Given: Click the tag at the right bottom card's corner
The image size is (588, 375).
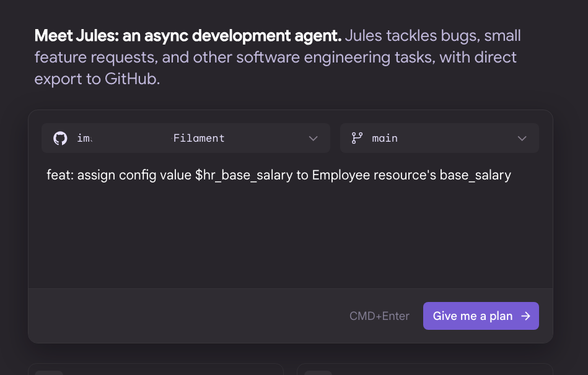Looking at the screenshot, I should (x=318, y=373).
